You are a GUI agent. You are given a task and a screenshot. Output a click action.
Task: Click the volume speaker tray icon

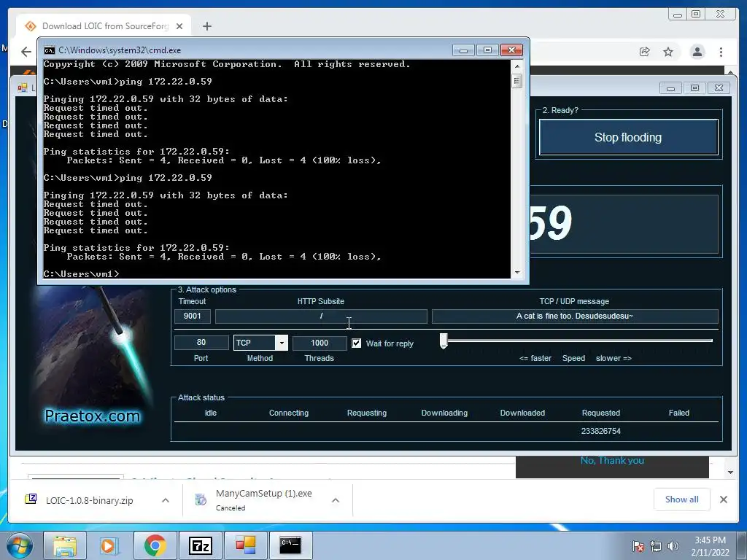pyautogui.click(x=673, y=547)
